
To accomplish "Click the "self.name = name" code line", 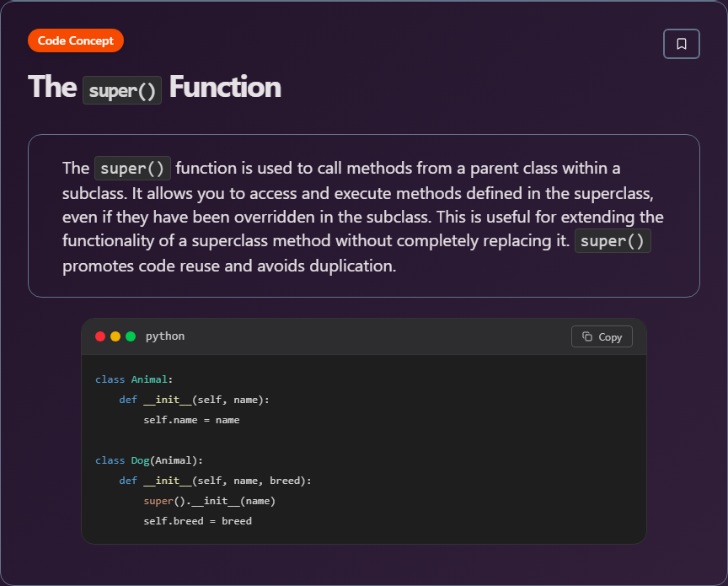I will (x=191, y=420).
